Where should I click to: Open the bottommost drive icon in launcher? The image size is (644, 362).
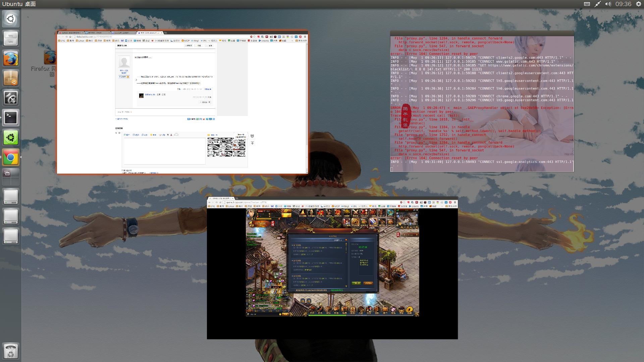tap(11, 236)
